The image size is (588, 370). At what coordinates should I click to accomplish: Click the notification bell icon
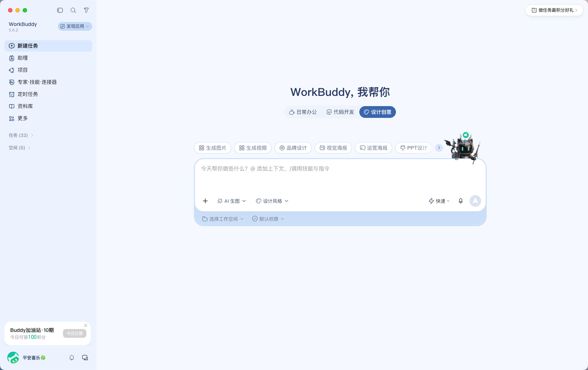(x=72, y=358)
